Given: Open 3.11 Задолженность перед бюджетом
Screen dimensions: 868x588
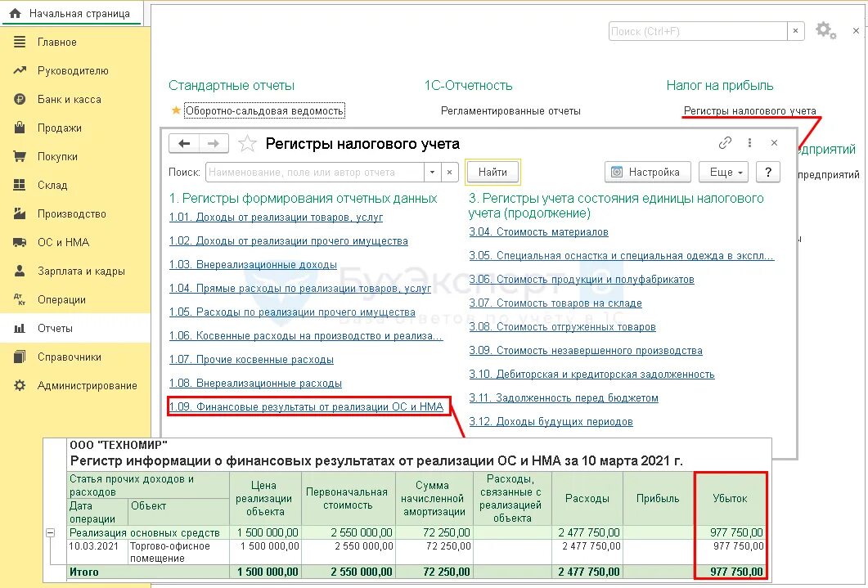Looking at the screenshot, I should 564,397.
